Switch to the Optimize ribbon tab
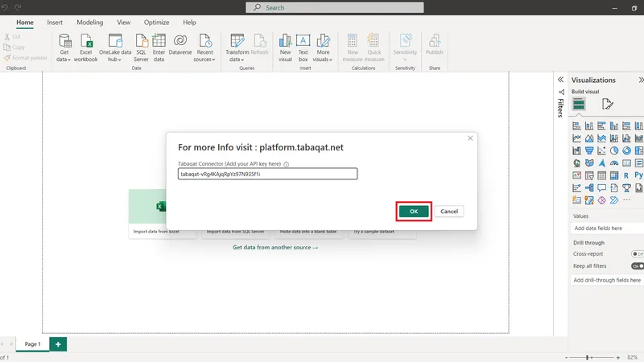Image resolution: width=644 pixels, height=362 pixels. [156, 23]
